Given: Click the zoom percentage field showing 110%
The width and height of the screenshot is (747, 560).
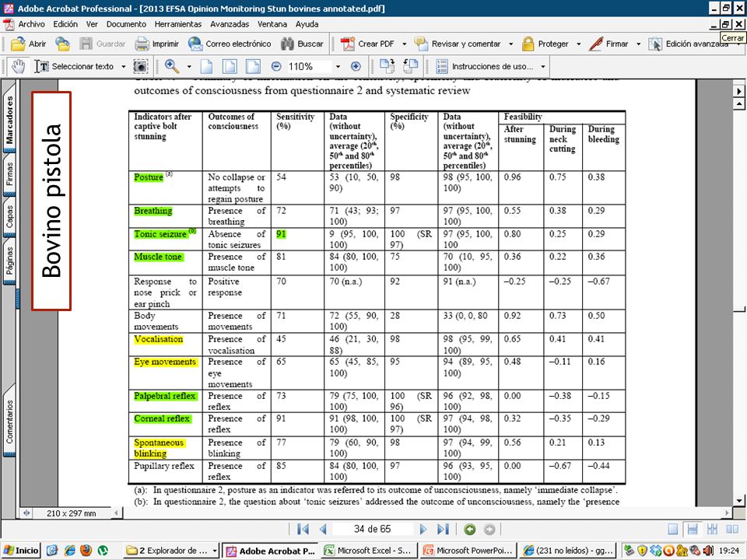Looking at the screenshot, I should tap(308, 67).
